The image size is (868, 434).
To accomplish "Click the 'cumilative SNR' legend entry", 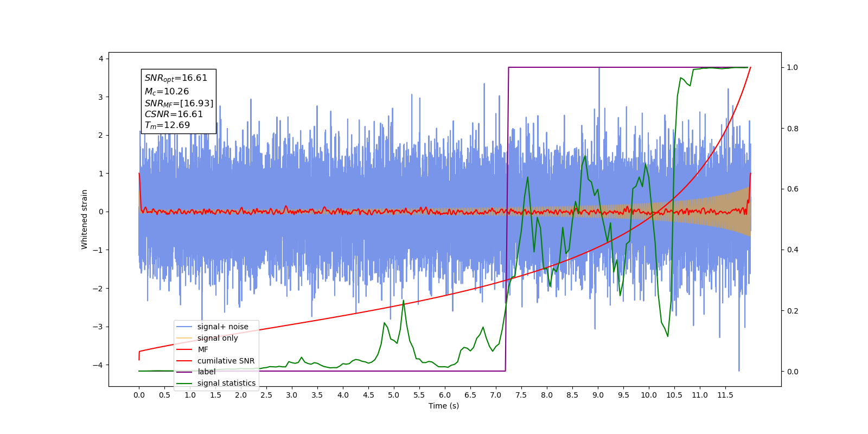I will [216, 361].
